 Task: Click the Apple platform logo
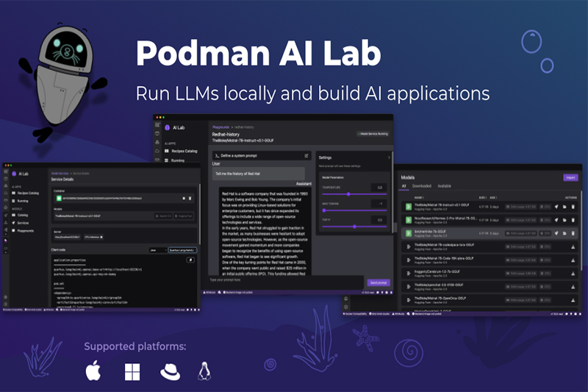93,371
